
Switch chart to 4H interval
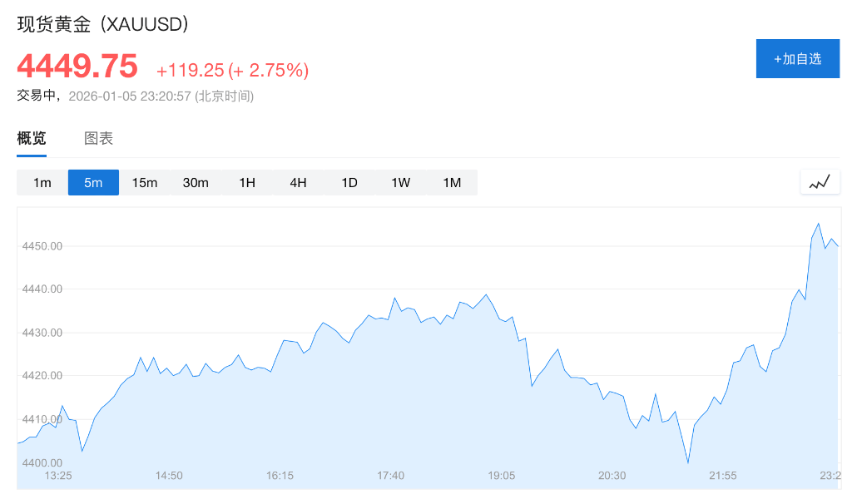click(298, 183)
